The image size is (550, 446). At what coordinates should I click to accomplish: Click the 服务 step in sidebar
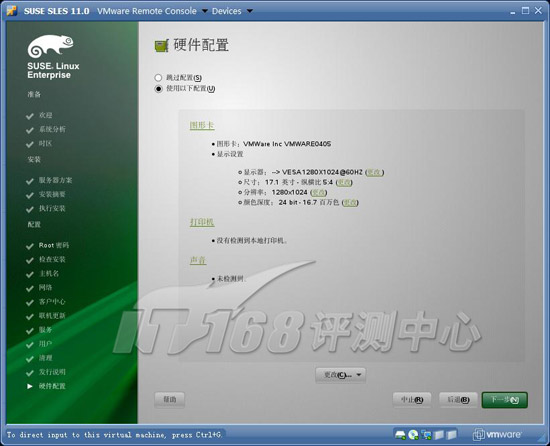coord(45,330)
